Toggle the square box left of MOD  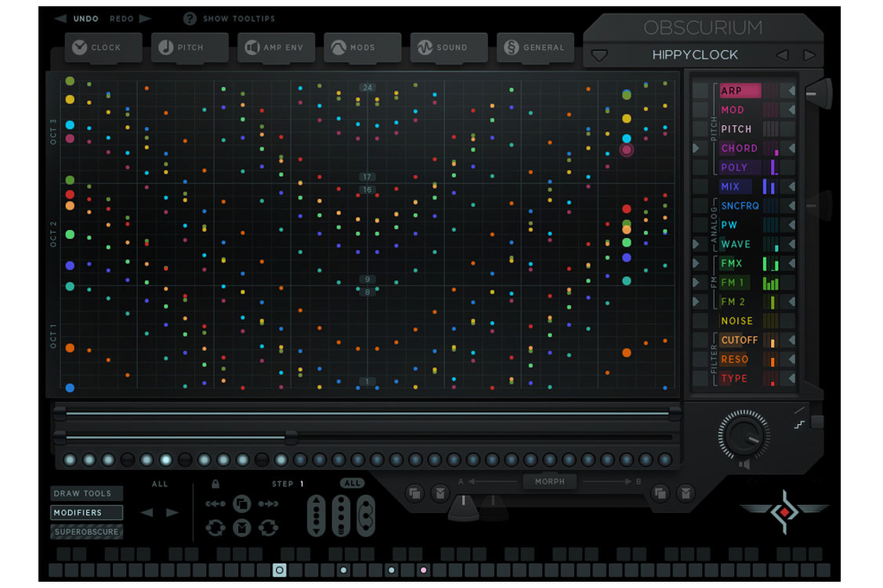[x=700, y=109]
